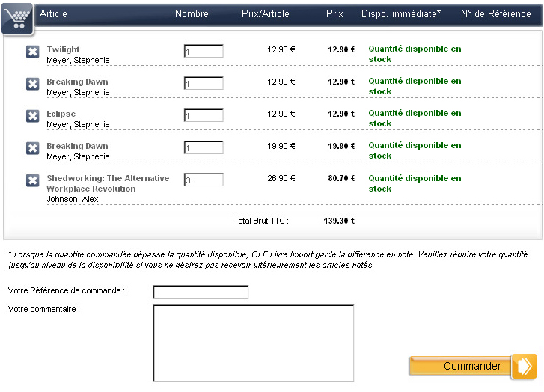Click stock availability text for Shedworking

(415, 183)
